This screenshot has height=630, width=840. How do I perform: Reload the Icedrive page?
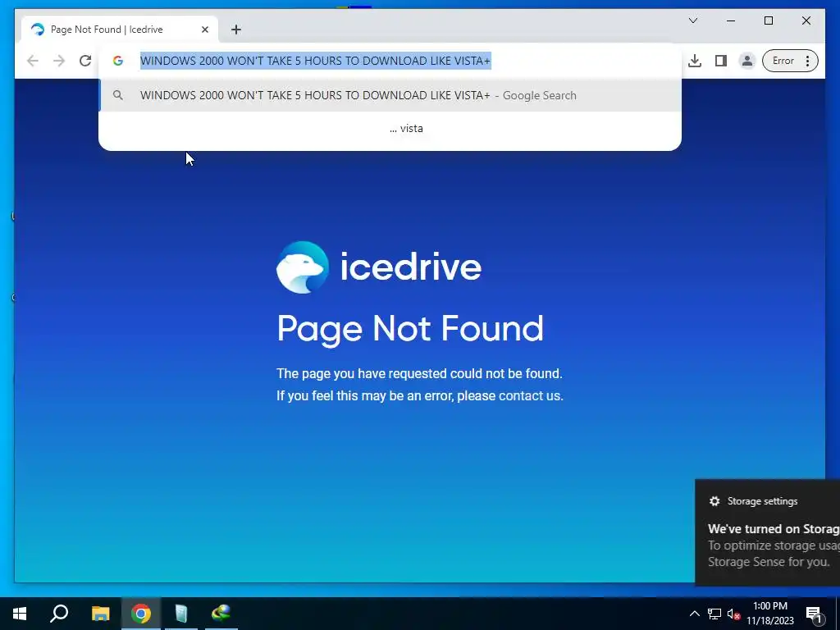click(85, 61)
